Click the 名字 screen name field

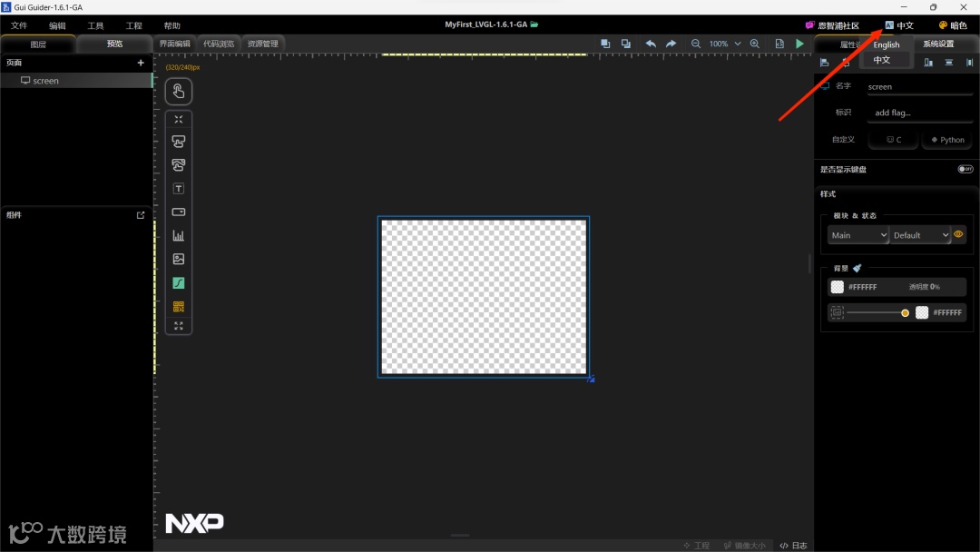point(919,87)
